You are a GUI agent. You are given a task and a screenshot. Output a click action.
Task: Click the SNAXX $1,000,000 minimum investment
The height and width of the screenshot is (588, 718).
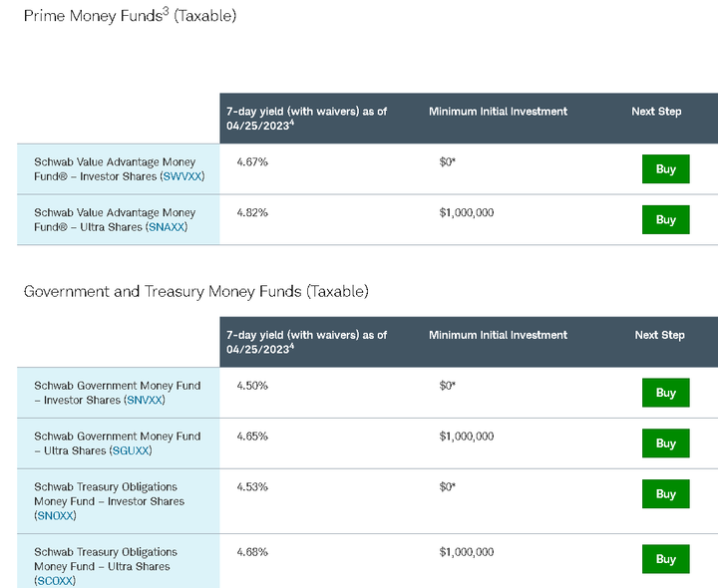click(x=466, y=213)
